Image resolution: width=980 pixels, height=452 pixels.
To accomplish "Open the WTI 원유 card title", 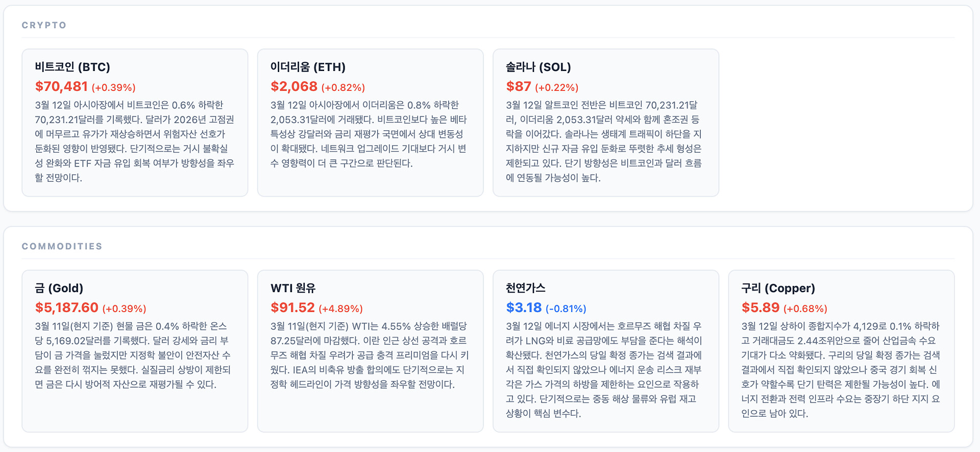I will [x=293, y=288].
